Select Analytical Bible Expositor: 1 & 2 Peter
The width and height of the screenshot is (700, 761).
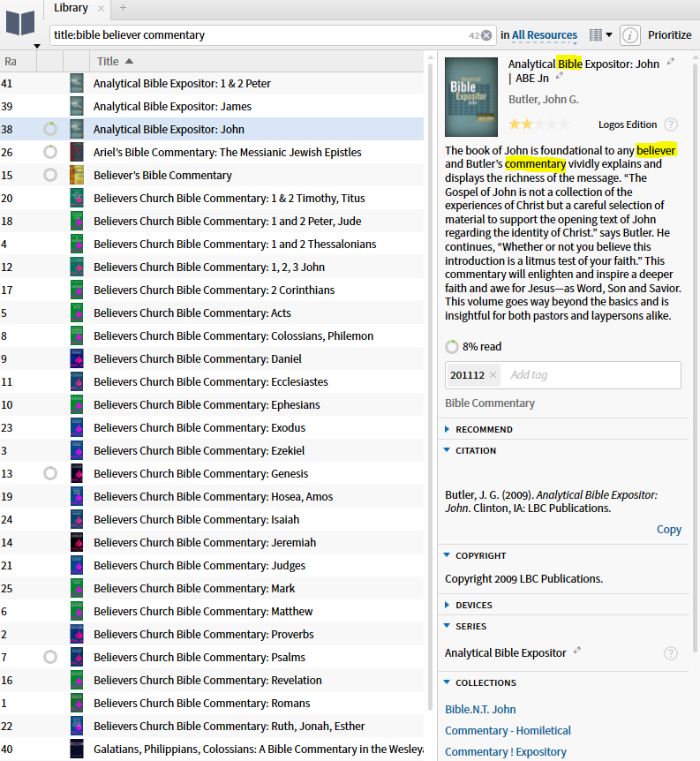pos(212,84)
